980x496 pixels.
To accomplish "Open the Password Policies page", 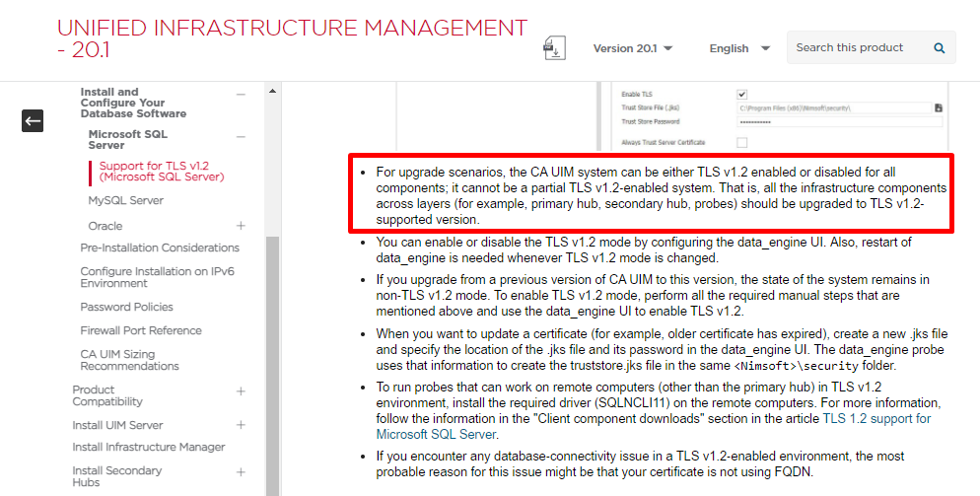I will click(x=126, y=307).
